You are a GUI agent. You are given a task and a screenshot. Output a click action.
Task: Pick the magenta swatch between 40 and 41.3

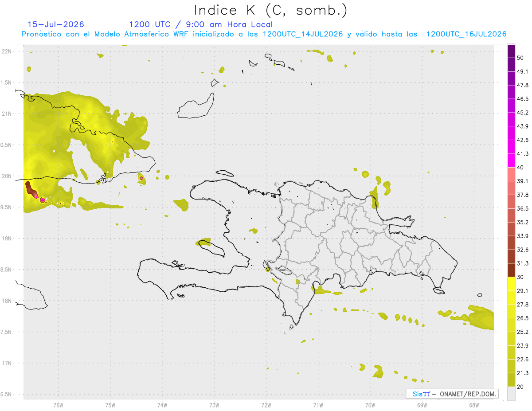click(512, 160)
